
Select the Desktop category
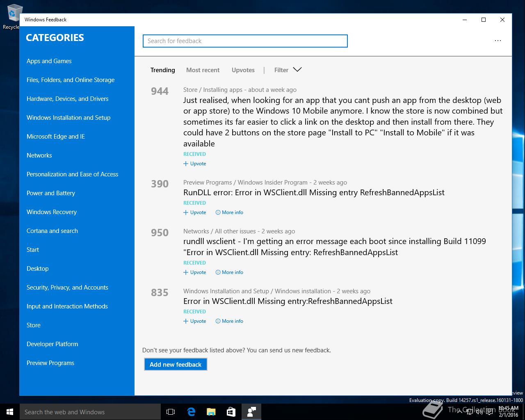[38, 269]
